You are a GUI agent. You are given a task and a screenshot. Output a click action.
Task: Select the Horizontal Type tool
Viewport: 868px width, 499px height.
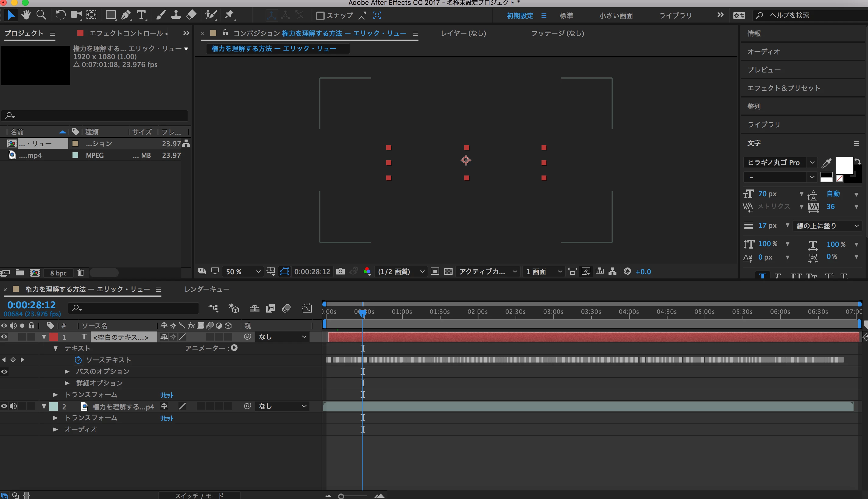[x=141, y=15]
